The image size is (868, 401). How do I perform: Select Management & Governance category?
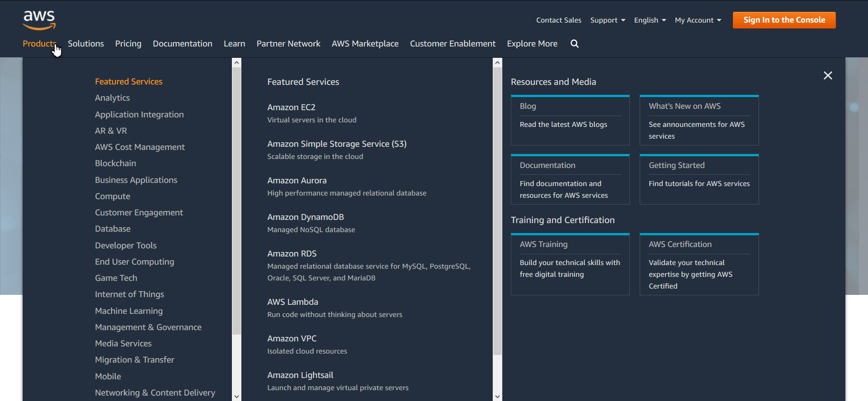tap(148, 327)
